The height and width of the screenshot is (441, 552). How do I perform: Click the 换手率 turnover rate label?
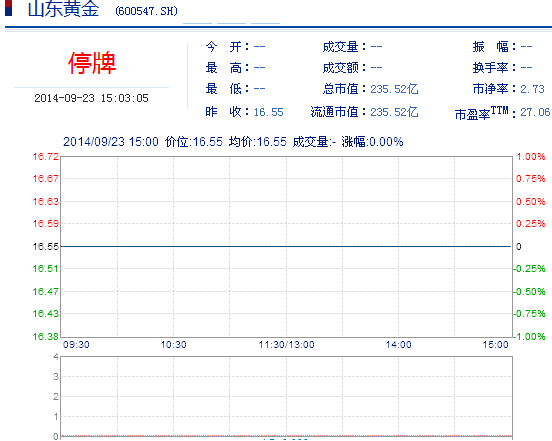[491, 68]
